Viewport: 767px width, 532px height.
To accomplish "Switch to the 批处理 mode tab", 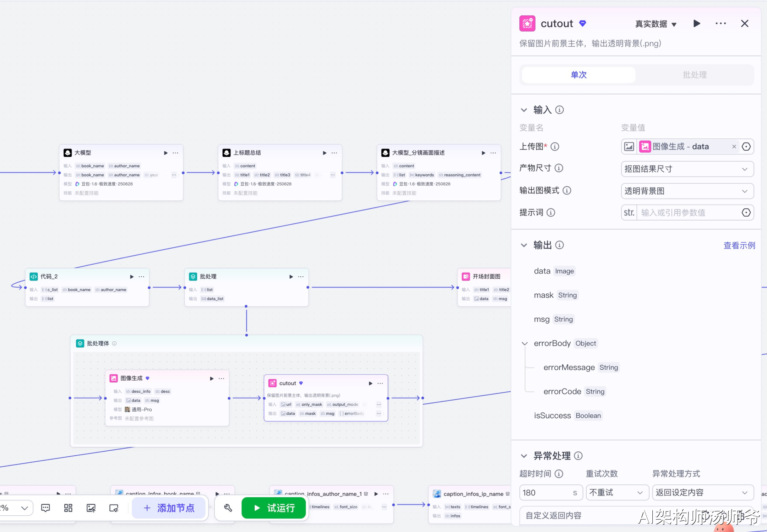I will [695, 75].
